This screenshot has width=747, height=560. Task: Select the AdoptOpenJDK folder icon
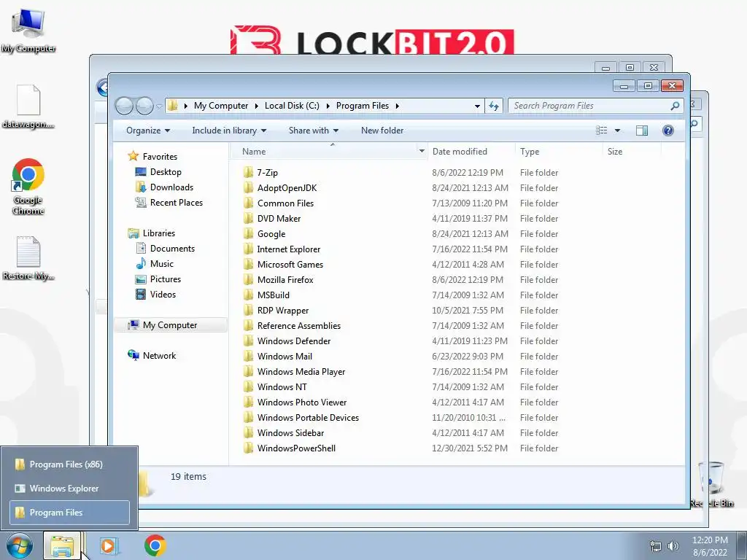tap(248, 187)
